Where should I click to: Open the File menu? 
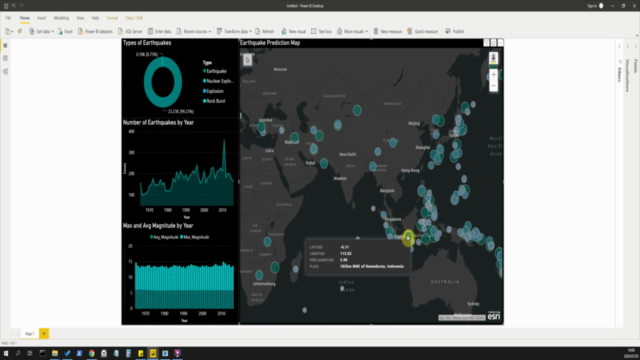coord(8,18)
